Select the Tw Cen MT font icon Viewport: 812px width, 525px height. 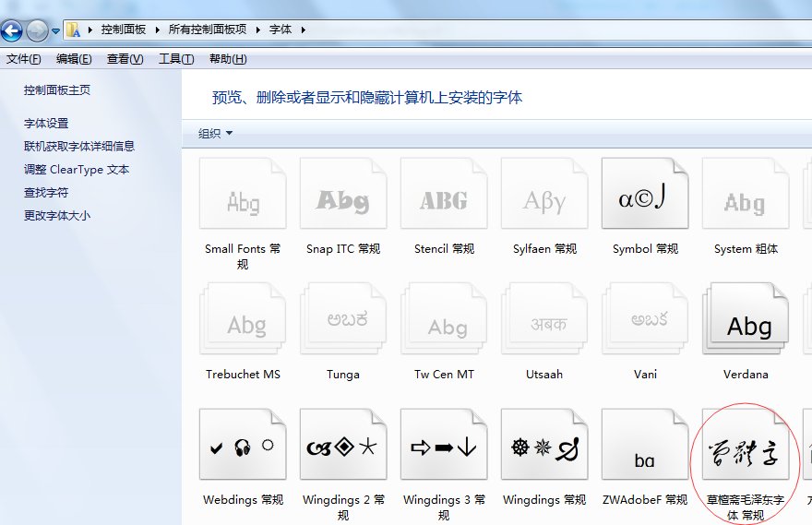coord(444,319)
